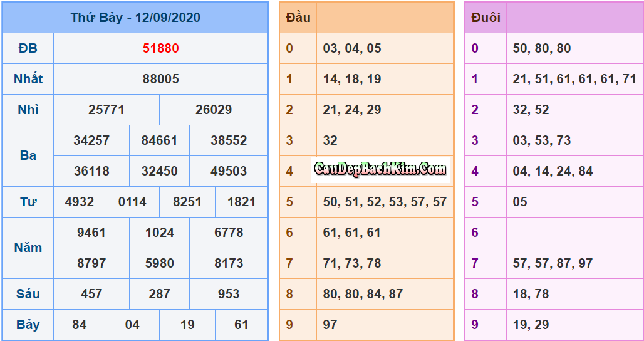Select the Đuôi values "04, 14, 24, 84"
This screenshot has height=341, width=644.
(553, 171)
